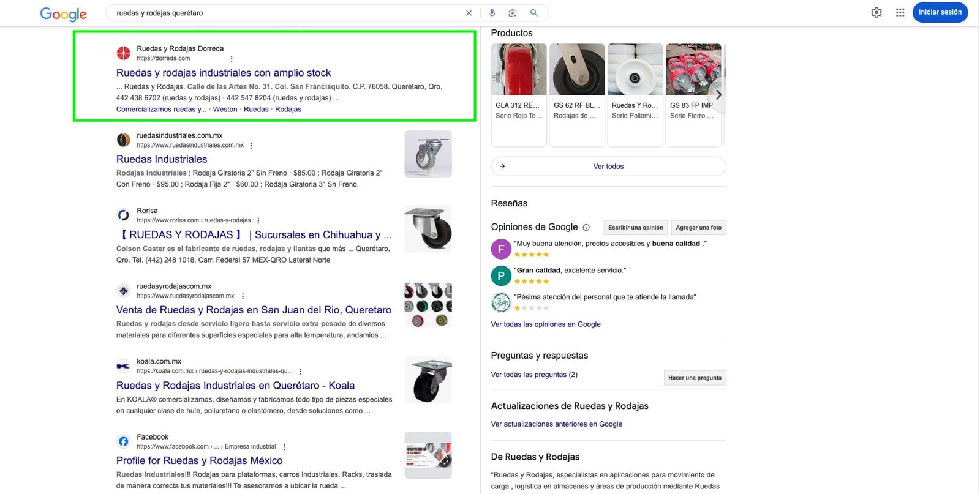
Task: Click the Facebook site favicon
Action: pos(124,441)
